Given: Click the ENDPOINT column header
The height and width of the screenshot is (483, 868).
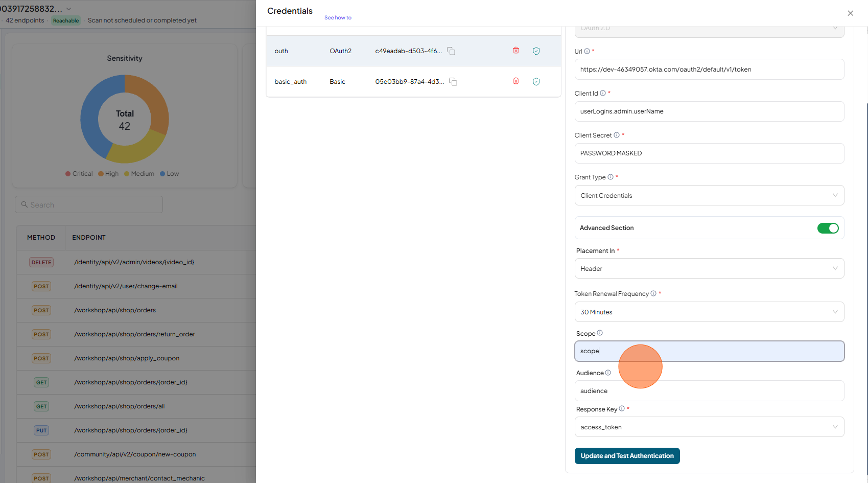Looking at the screenshot, I should [89, 238].
